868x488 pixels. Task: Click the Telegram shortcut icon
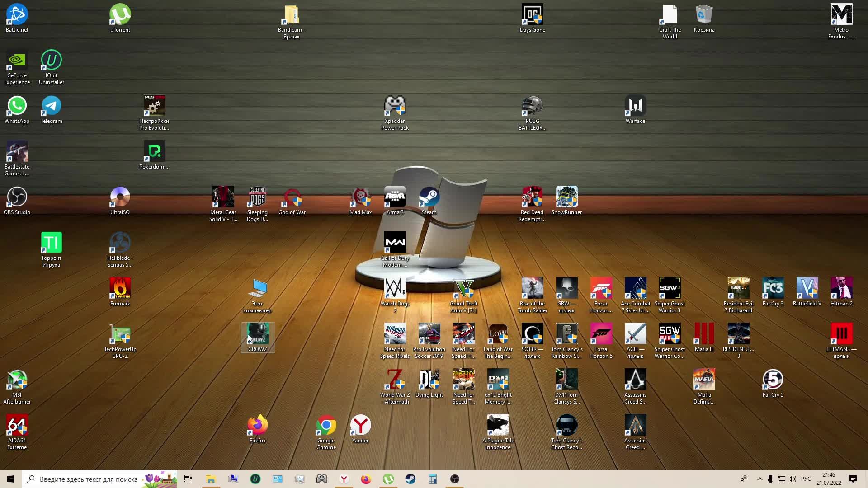coord(51,106)
